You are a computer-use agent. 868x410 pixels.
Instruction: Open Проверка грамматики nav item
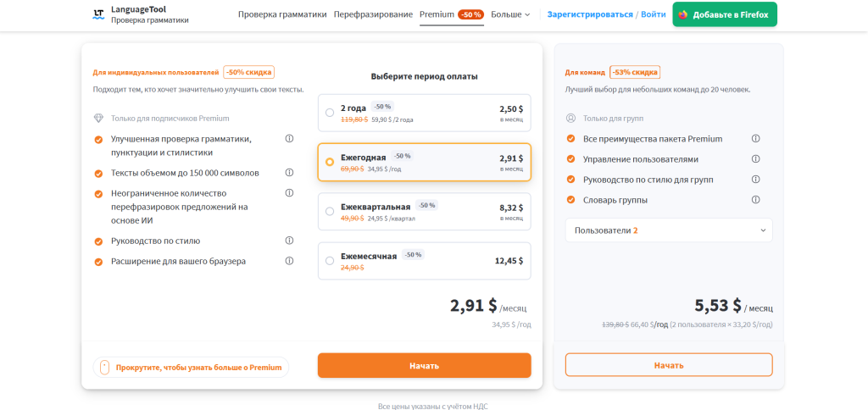tap(282, 14)
